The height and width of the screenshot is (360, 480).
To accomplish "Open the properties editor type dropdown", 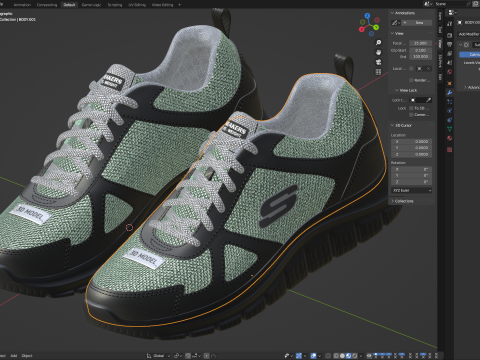I will coord(452,13).
